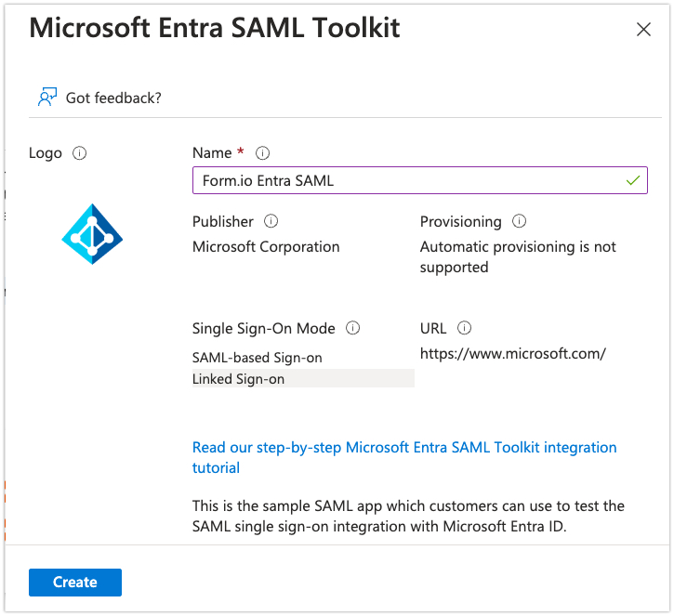
Task: Click the sample SAML app description paragraph
Action: (x=408, y=517)
